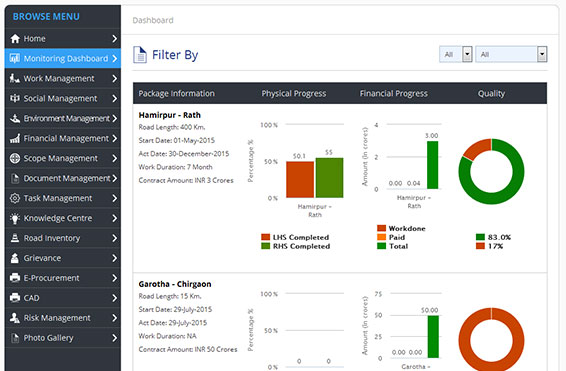Open Scope Management menu item
566x371 pixels.
coord(63,158)
